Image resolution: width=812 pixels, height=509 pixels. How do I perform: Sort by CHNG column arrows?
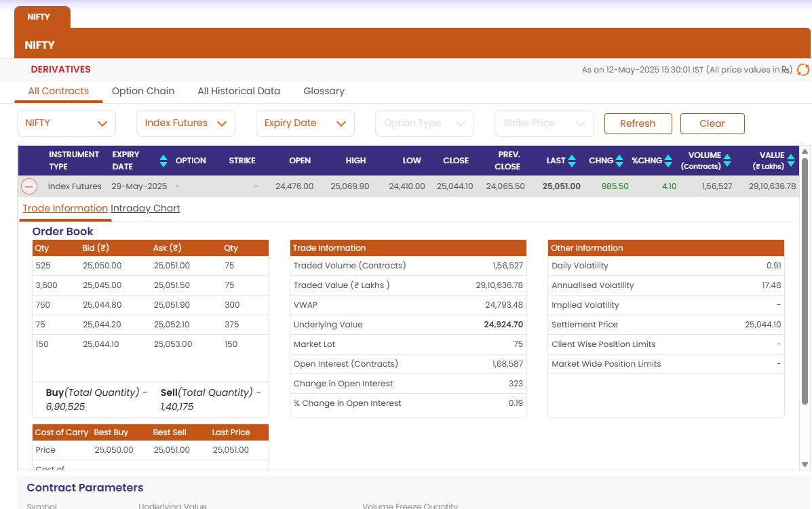click(619, 161)
